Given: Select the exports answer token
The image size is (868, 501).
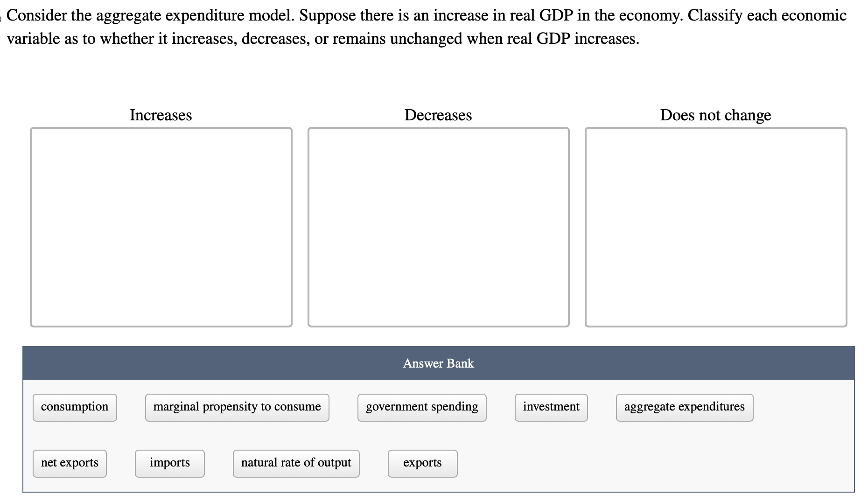Looking at the screenshot, I should coord(422,463).
